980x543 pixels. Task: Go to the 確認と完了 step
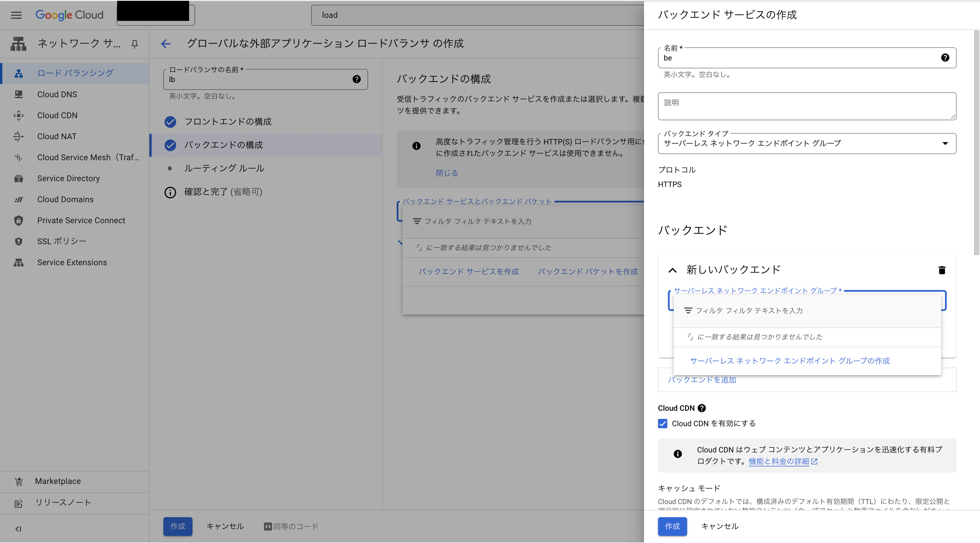[266, 192]
